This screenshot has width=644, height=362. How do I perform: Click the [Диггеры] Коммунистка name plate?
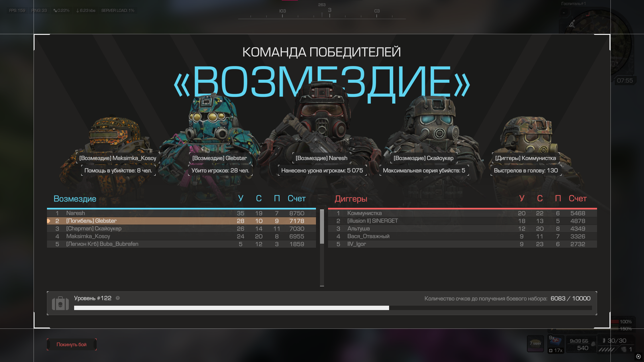point(526,158)
